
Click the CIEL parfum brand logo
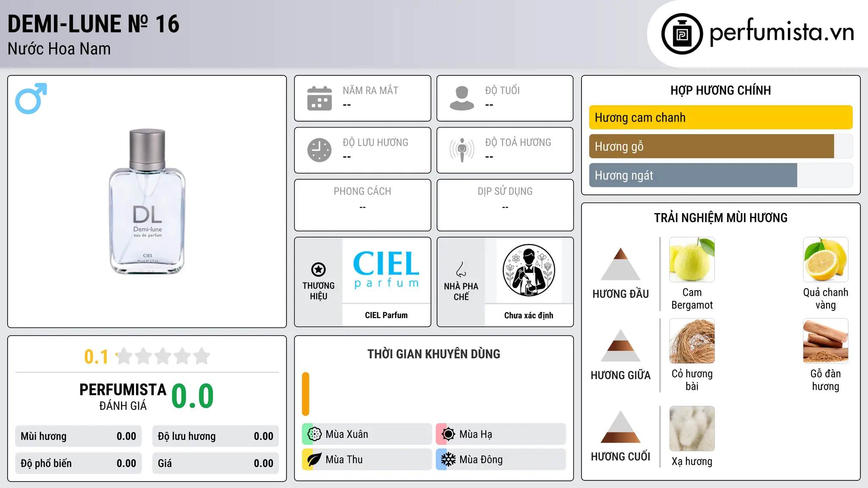[x=386, y=270]
